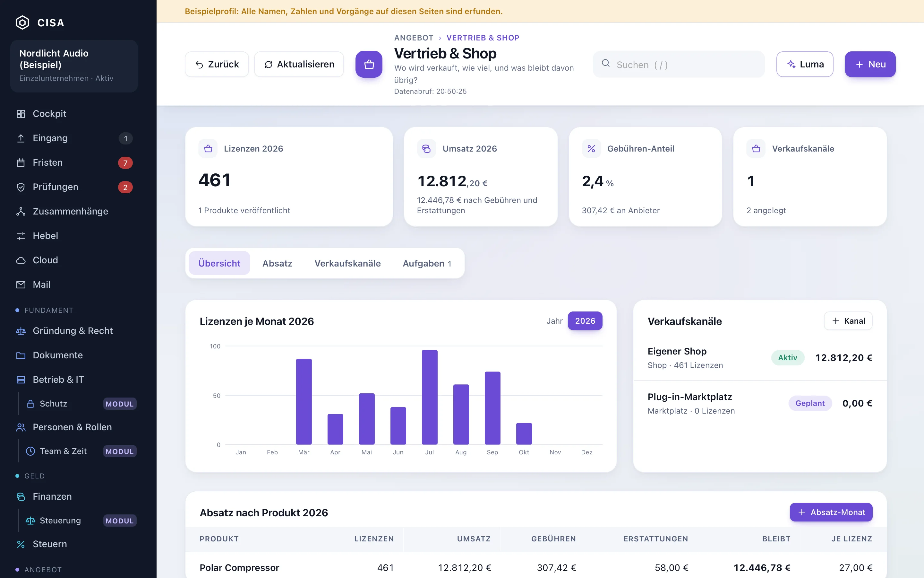Click the Cloud icon in sidebar
The width and height of the screenshot is (924, 578).
click(21, 260)
